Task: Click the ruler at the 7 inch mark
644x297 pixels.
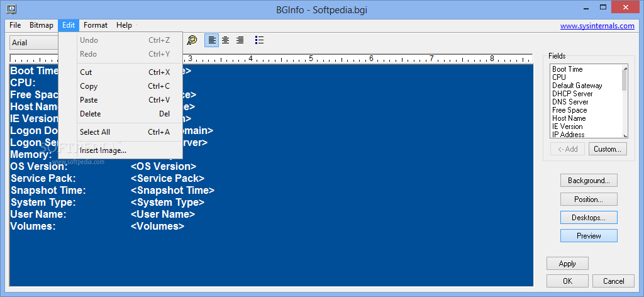Action: [x=431, y=59]
